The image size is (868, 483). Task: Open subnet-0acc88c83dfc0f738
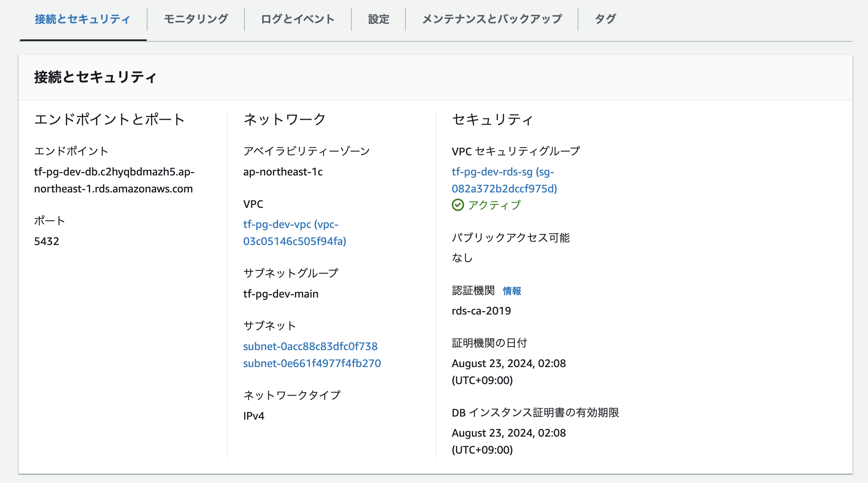(x=311, y=346)
